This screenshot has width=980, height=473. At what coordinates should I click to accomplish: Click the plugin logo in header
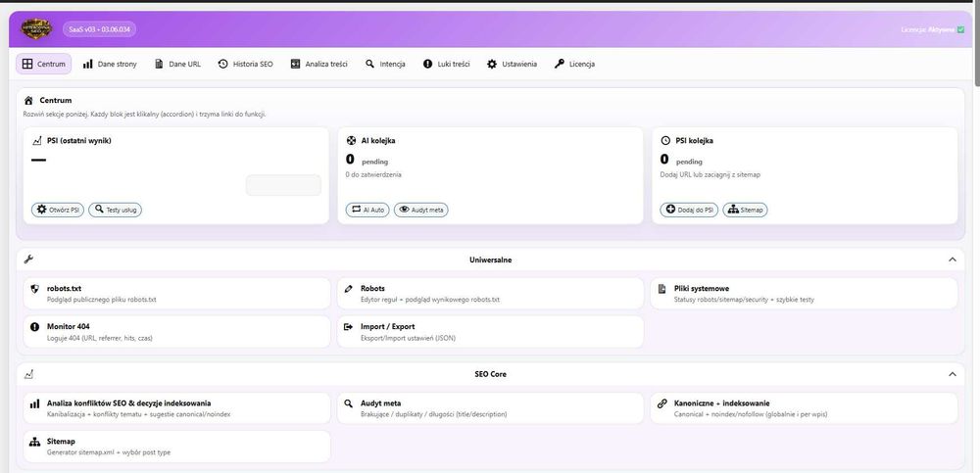pos(36,28)
